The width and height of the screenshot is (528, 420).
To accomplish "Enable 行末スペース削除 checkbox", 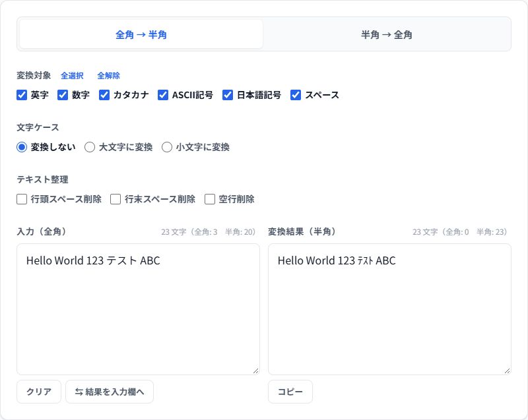I will [115, 199].
